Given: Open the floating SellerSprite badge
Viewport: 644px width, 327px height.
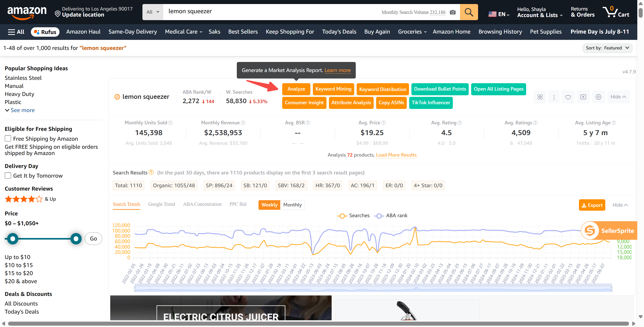Looking at the screenshot, I should pyautogui.click(x=609, y=231).
